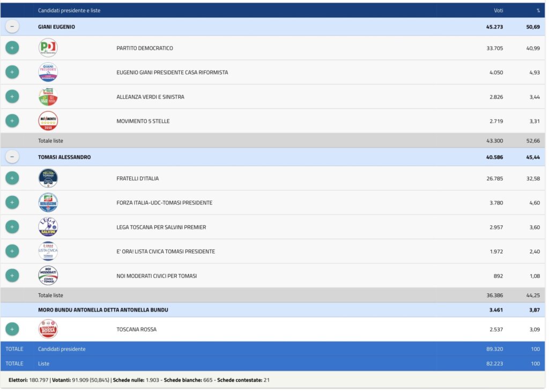The width and height of the screenshot is (549, 392).
Task: Expand the Movimento 5 Stelle row
Action: [12, 121]
